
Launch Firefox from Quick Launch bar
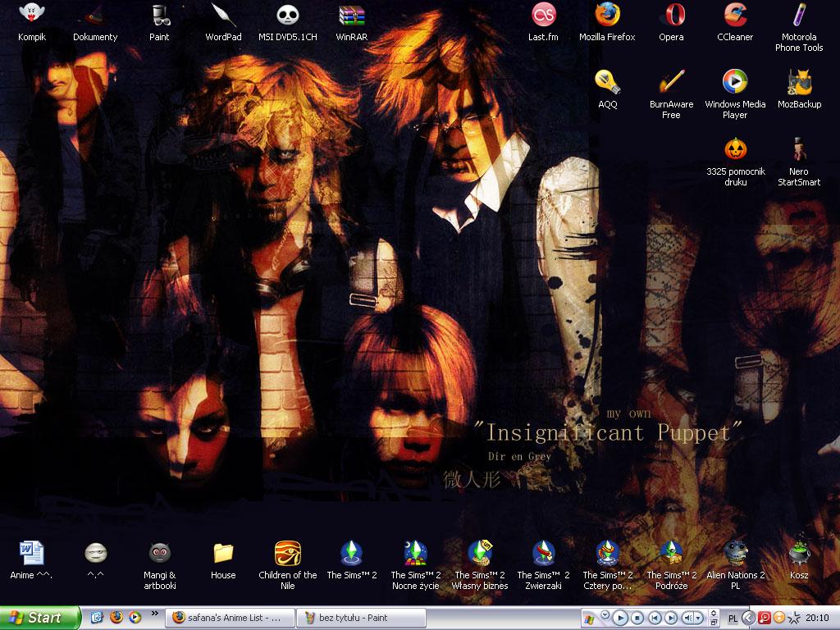point(116,618)
